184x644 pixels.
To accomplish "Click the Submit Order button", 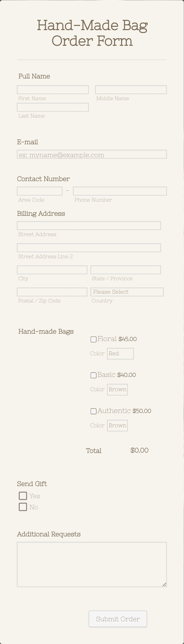I will pyautogui.click(x=118, y=619).
